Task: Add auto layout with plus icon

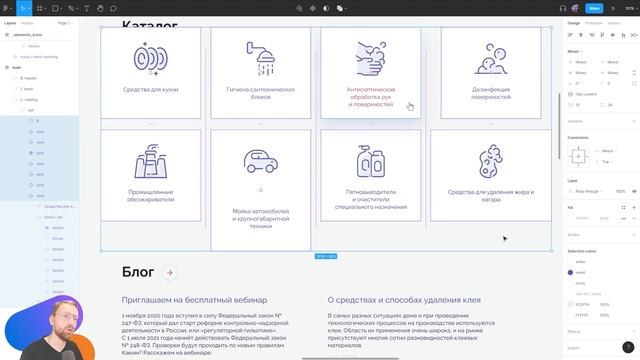Action: 634,121
